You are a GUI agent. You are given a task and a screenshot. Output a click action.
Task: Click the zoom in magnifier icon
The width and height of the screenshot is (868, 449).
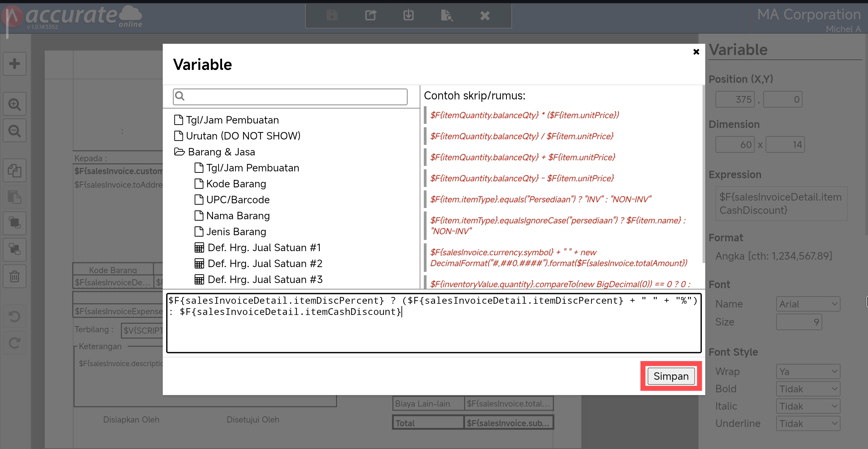point(15,104)
